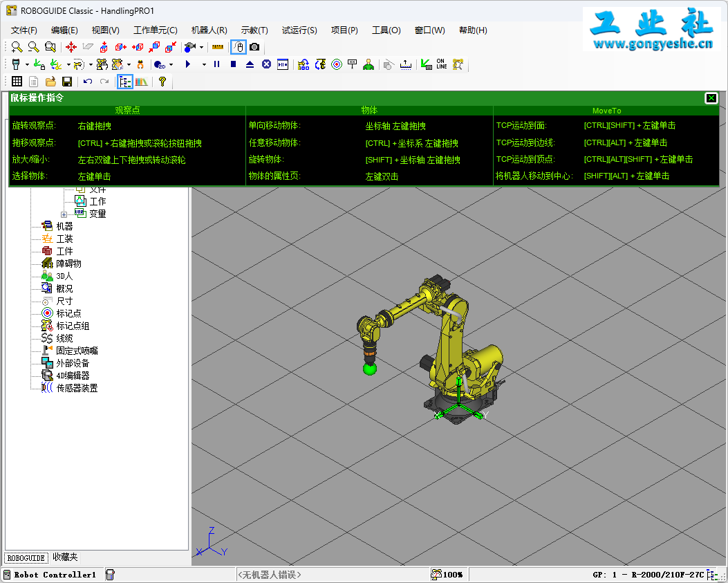Click the status bar teach pendant icon
The height and width of the screenshot is (583, 728).
pos(110,575)
